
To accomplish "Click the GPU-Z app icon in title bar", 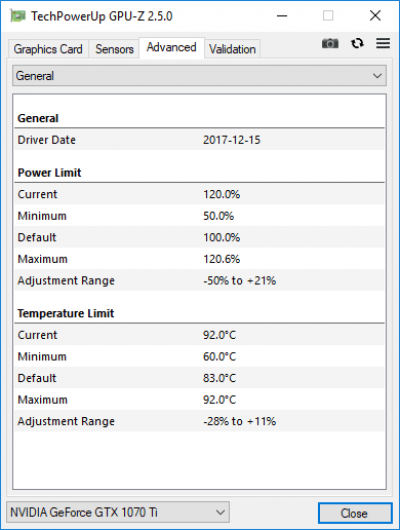I will [x=18, y=16].
